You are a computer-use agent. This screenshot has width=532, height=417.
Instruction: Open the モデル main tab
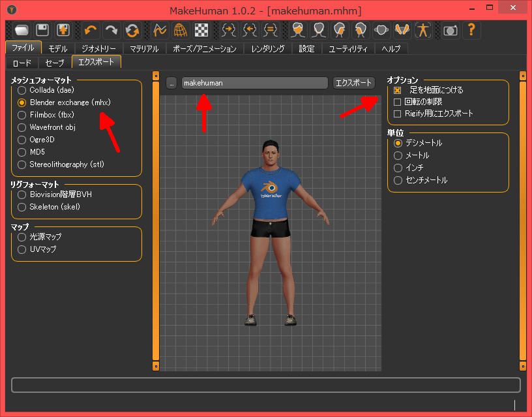coord(57,48)
